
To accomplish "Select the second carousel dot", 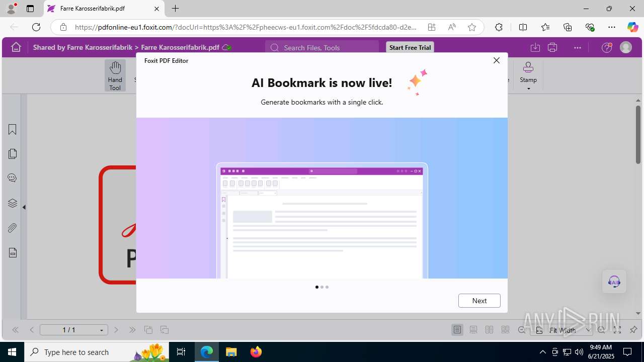I will (x=322, y=287).
